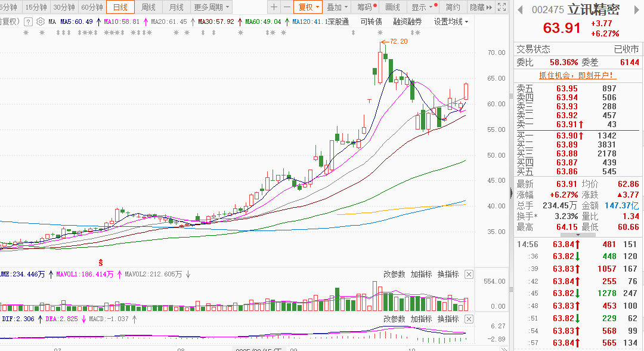Close the volume indicator panel
This screenshot has width=644, height=351.
469,274
